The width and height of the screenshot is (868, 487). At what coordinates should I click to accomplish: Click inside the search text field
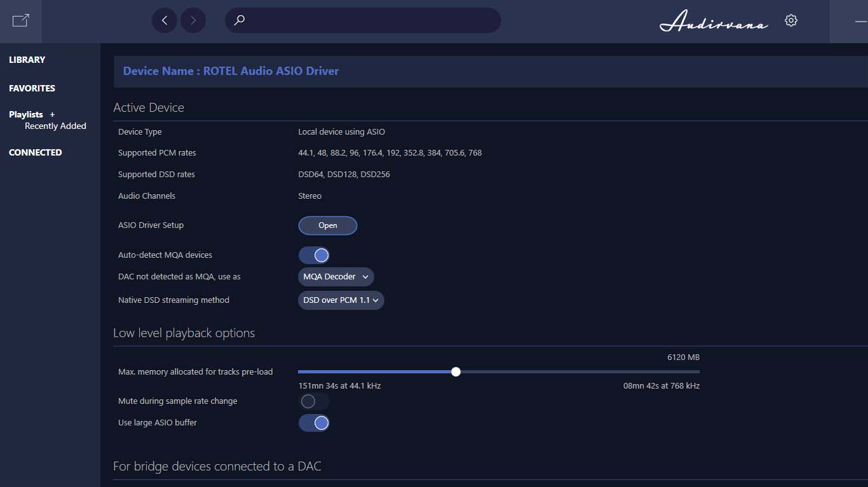pyautogui.click(x=369, y=20)
